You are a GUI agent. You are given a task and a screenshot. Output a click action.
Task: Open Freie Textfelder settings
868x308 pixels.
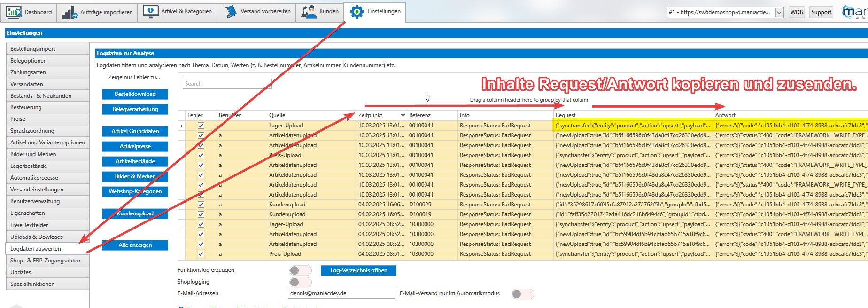(48, 225)
